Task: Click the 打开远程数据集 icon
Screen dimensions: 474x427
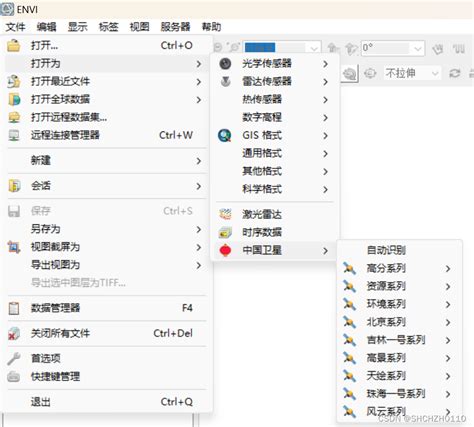Action: click(14, 117)
